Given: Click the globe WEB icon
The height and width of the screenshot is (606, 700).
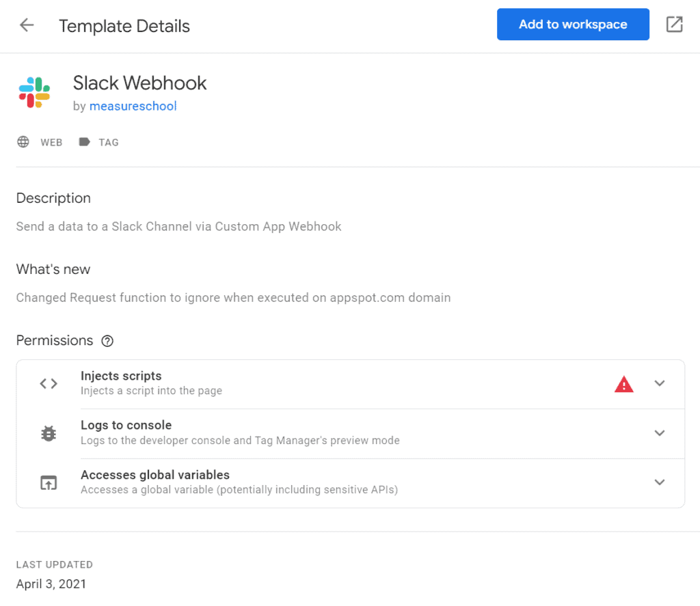Looking at the screenshot, I should click(23, 142).
